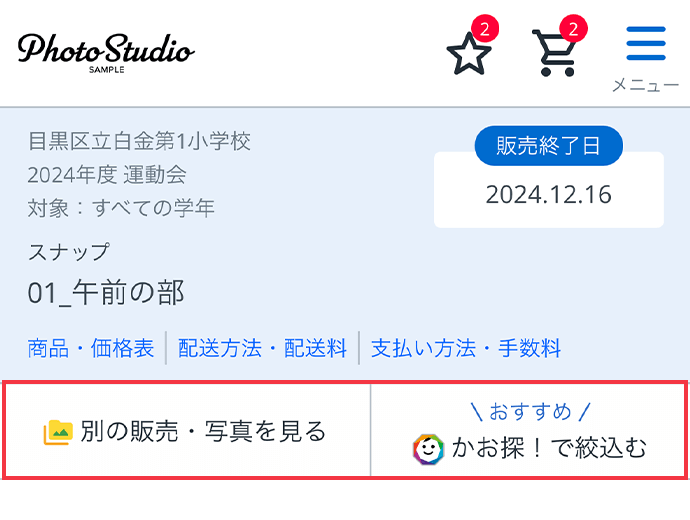This screenshot has height=520, width=690.
Task: Click the おすすめ recommendation label
Action: click(530, 412)
